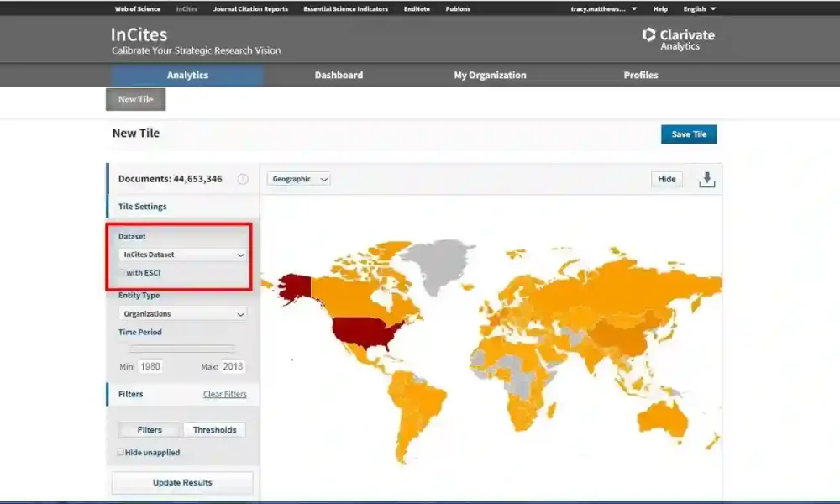
Task: Click the Clear Filters link
Action: [x=224, y=395]
